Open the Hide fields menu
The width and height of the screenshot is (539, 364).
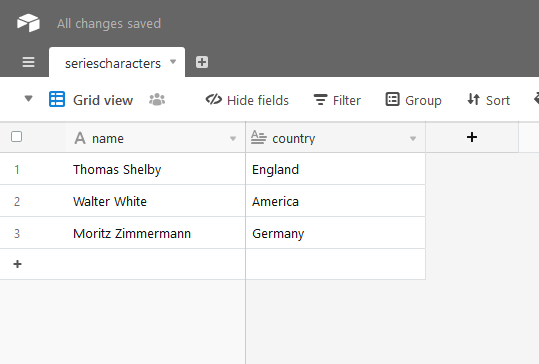(x=247, y=100)
